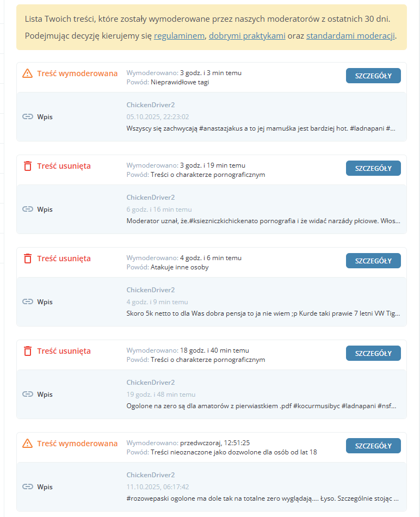Open the standardami moderacji link
Viewport: 420px width, 517px height.
tap(350, 36)
